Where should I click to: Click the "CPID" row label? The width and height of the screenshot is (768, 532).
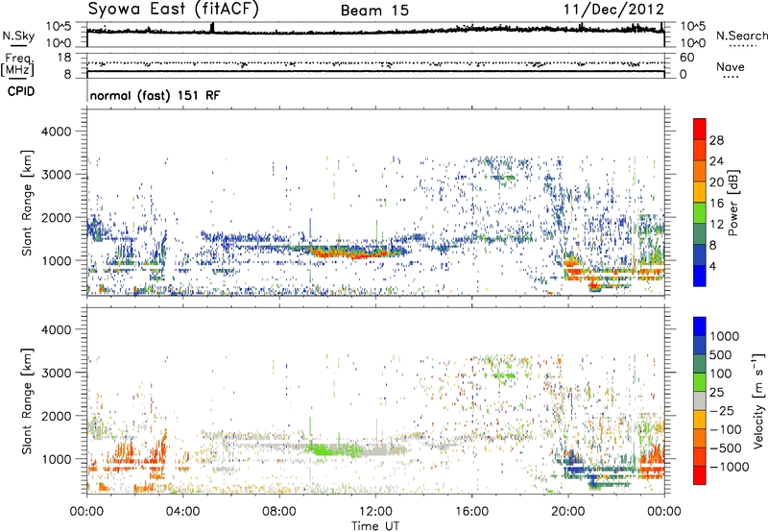21,91
